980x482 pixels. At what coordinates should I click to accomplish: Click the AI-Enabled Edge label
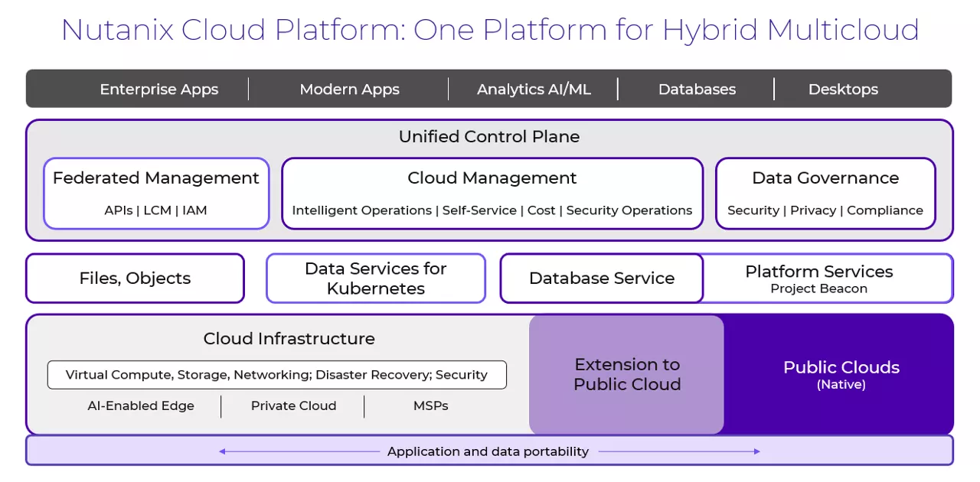(x=141, y=405)
